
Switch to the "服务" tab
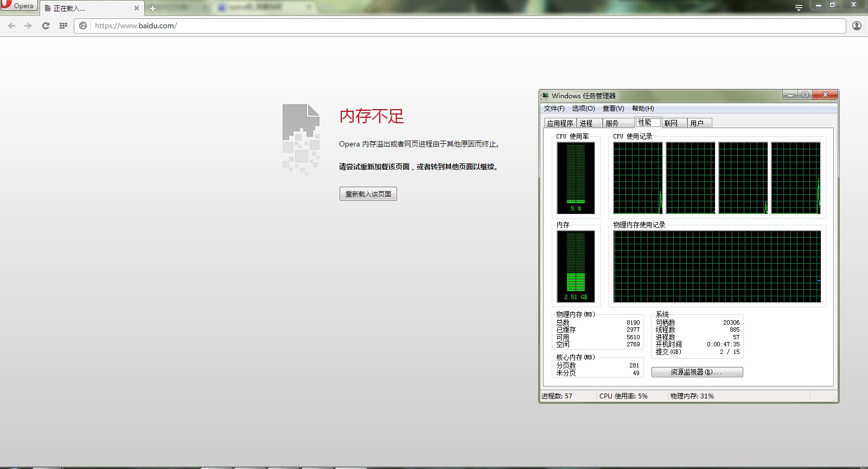618,123
